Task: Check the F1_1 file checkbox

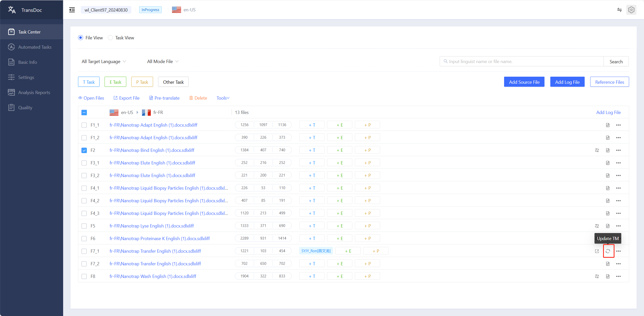Action: [x=84, y=125]
